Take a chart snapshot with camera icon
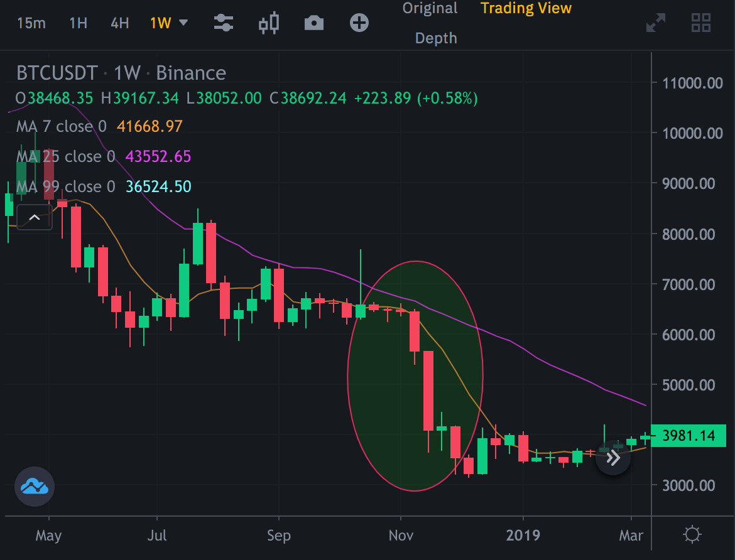 point(314,23)
